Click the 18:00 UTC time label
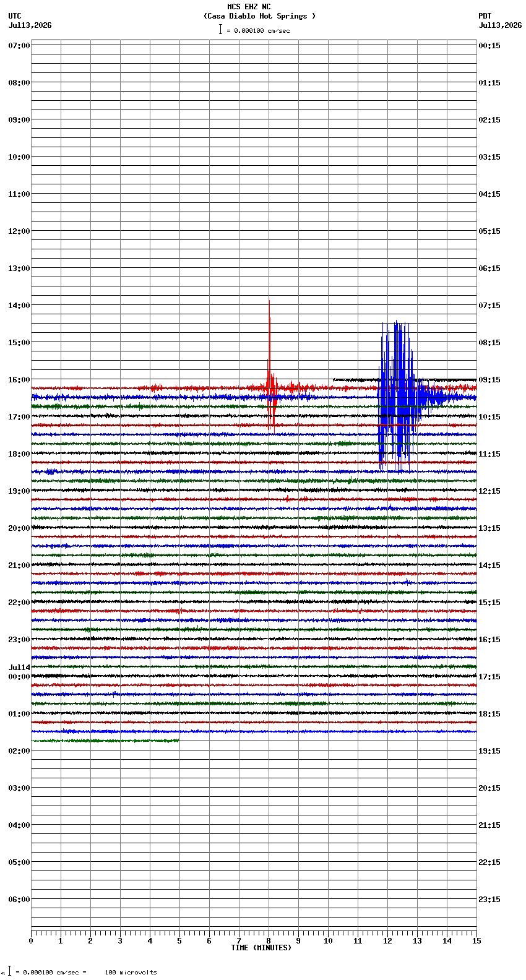The image size is (526, 980). point(19,454)
